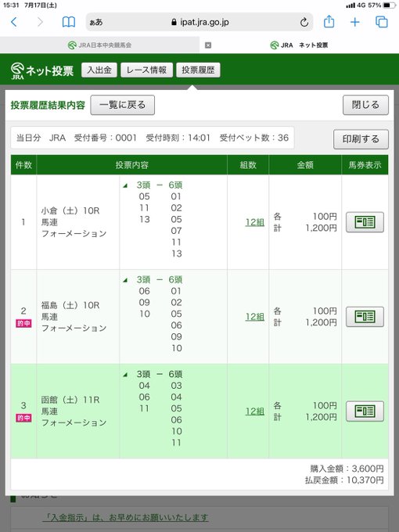
Task: Show ticket image for 福島 10R row
Action: coord(365,317)
